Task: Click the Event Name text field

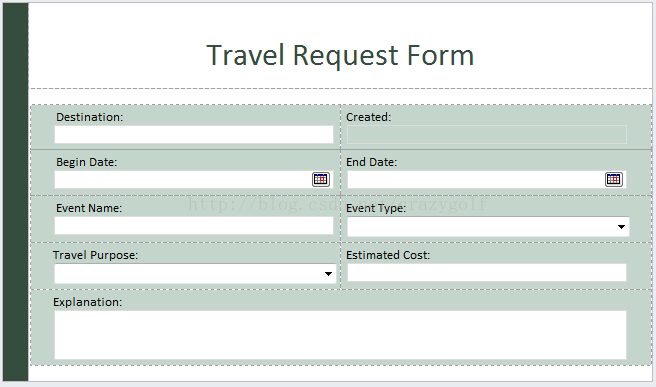Action: (x=194, y=226)
